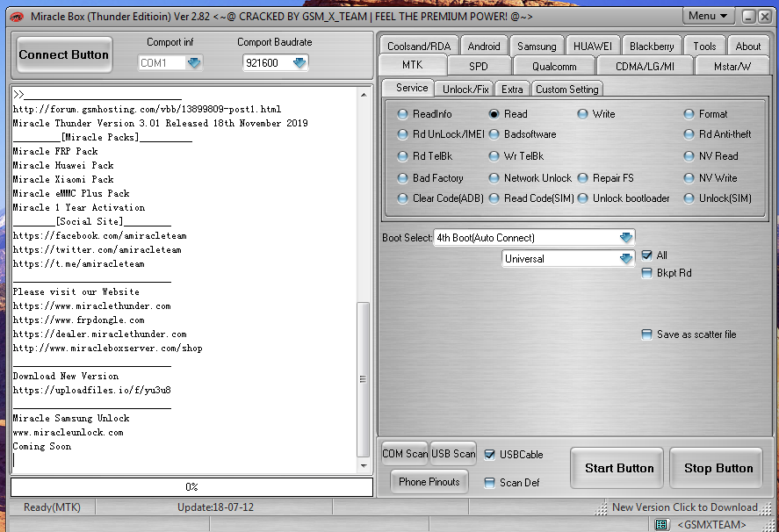Select the ReadInfo radio option
This screenshot has width=779, height=532.
pyautogui.click(x=425, y=114)
